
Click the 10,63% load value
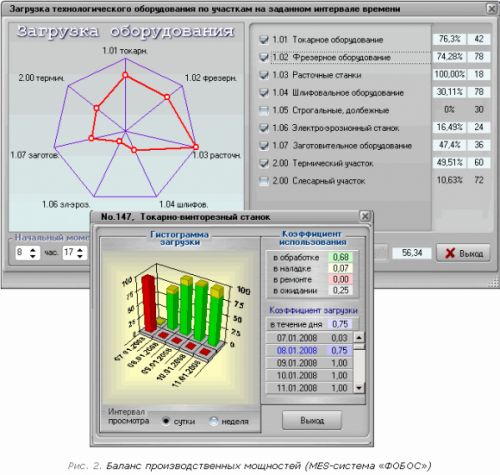click(449, 180)
